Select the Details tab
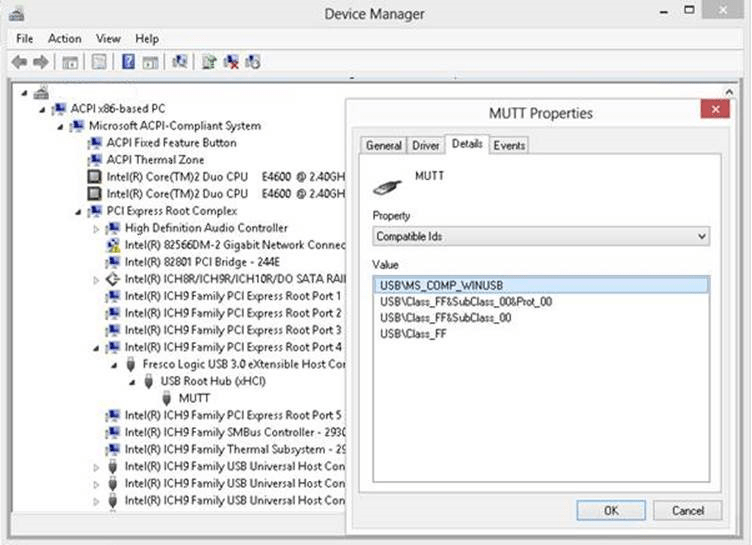752x545 pixels. coord(467,144)
